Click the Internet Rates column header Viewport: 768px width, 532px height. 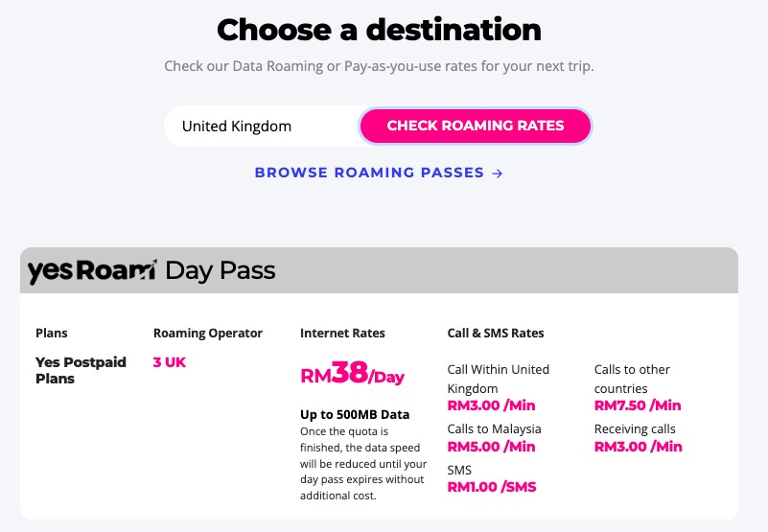click(x=342, y=334)
